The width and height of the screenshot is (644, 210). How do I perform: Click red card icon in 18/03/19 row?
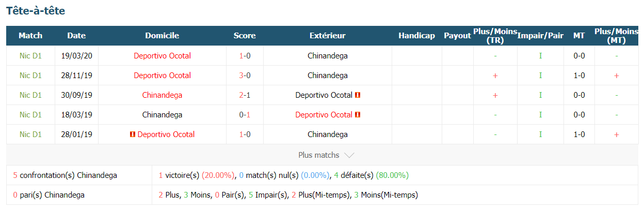[358, 115]
